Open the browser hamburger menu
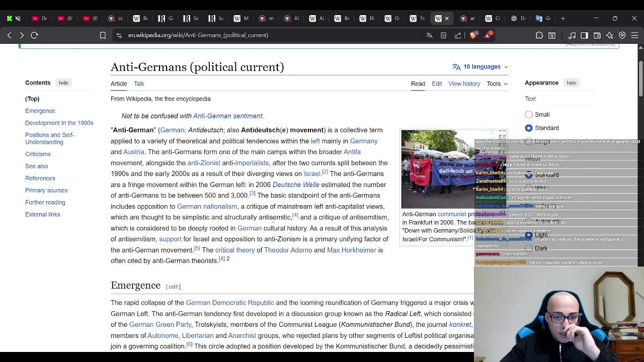This screenshot has width=644, height=362. tap(635, 35)
